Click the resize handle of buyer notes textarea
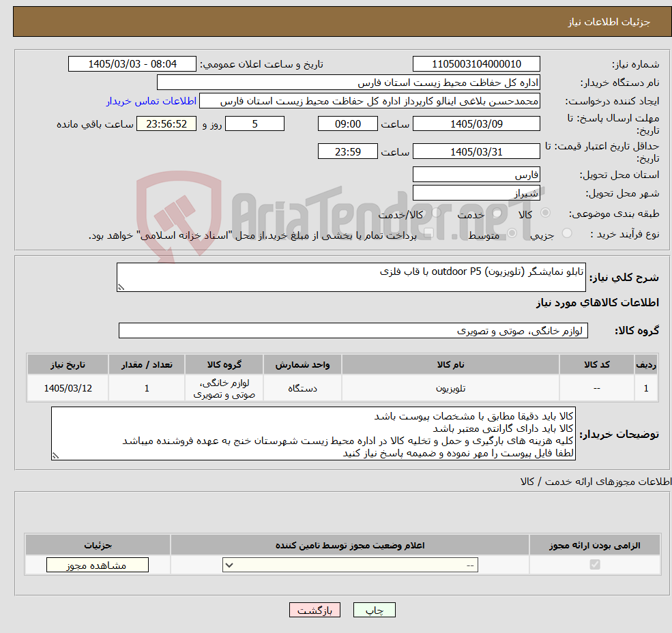Image resolution: width=672 pixels, height=633 pixels. coord(55,456)
